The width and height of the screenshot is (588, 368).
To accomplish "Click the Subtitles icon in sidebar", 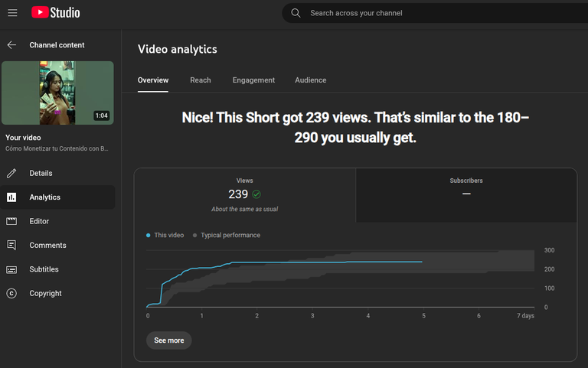I will (11, 269).
